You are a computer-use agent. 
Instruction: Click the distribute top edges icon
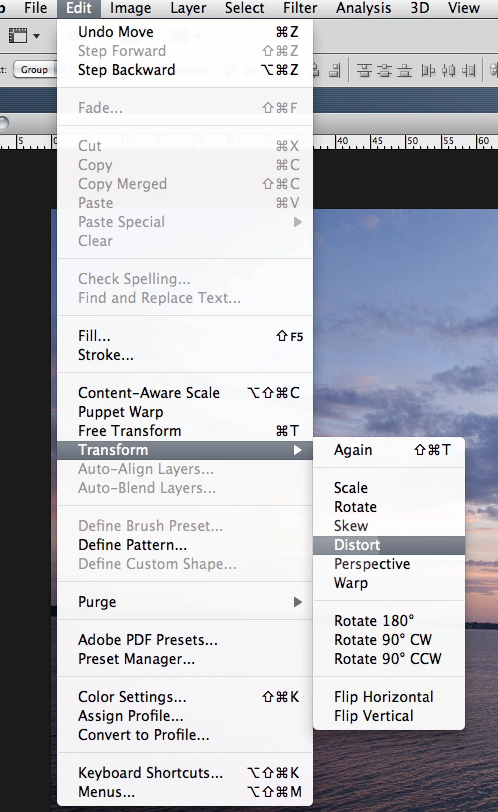click(364, 70)
